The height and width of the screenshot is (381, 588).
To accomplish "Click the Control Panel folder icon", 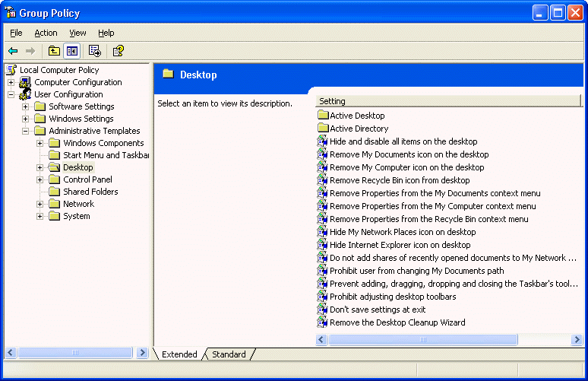I will [x=55, y=179].
